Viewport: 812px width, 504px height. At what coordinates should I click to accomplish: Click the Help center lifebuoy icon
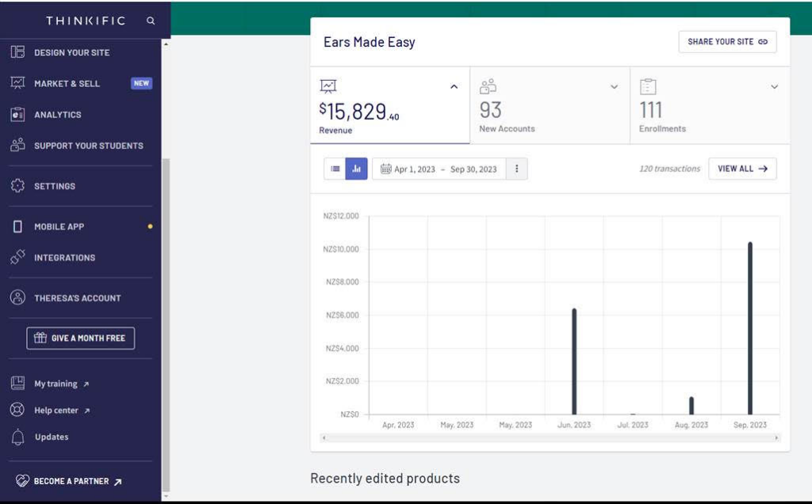point(17,410)
